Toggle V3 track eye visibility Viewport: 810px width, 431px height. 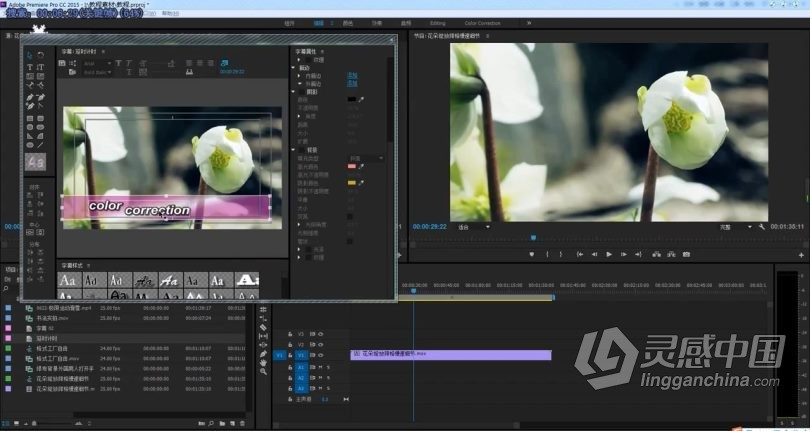(320, 334)
